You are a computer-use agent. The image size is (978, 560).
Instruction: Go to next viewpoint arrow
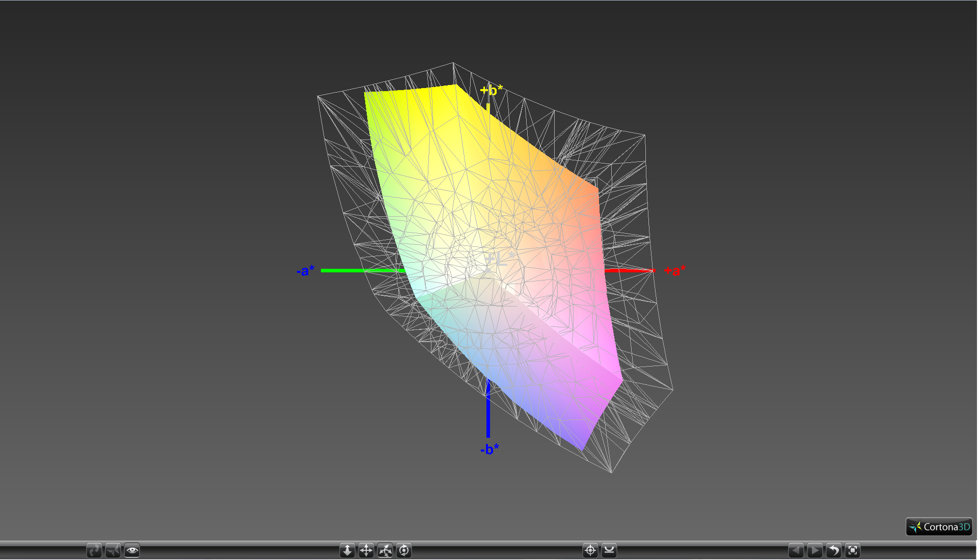click(815, 550)
